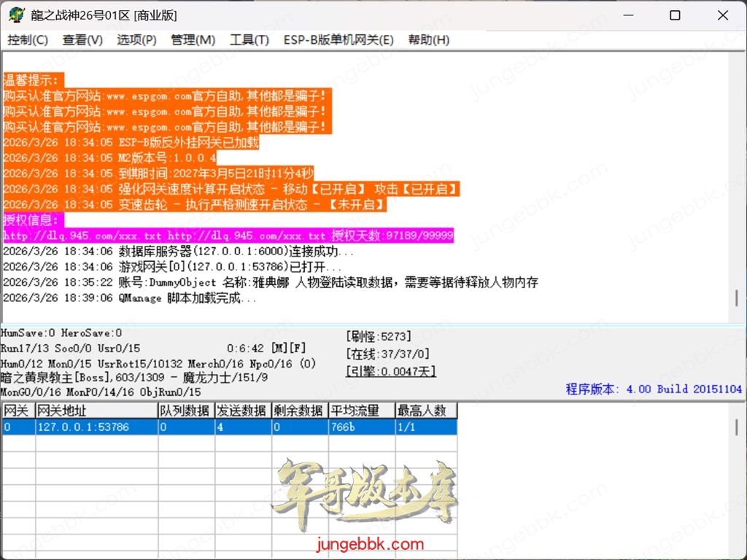Maximize the 龍之战神 window
Viewport: 747px width, 560px height.
[675, 15]
